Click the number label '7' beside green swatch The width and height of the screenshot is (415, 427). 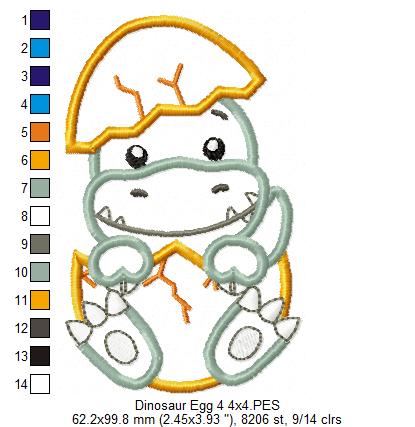point(24,188)
